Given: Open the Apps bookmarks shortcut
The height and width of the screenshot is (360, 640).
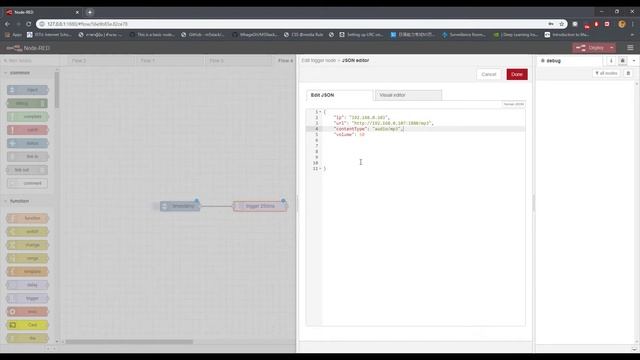Looking at the screenshot, I should tap(13, 35).
